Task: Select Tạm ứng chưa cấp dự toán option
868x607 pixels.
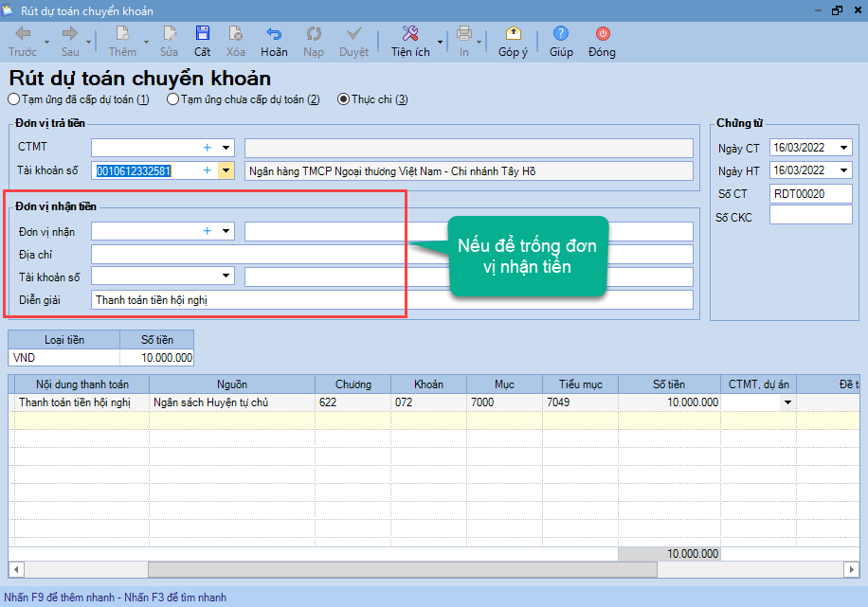Action: [172, 99]
